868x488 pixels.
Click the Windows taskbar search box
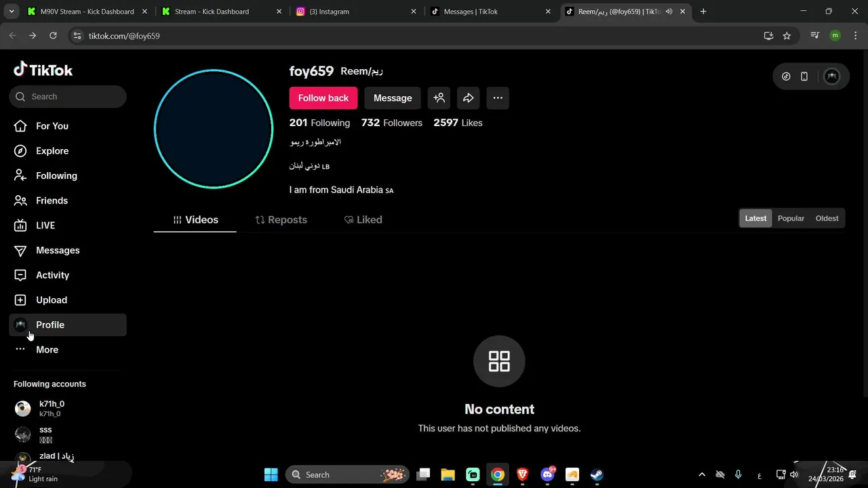pos(347,474)
